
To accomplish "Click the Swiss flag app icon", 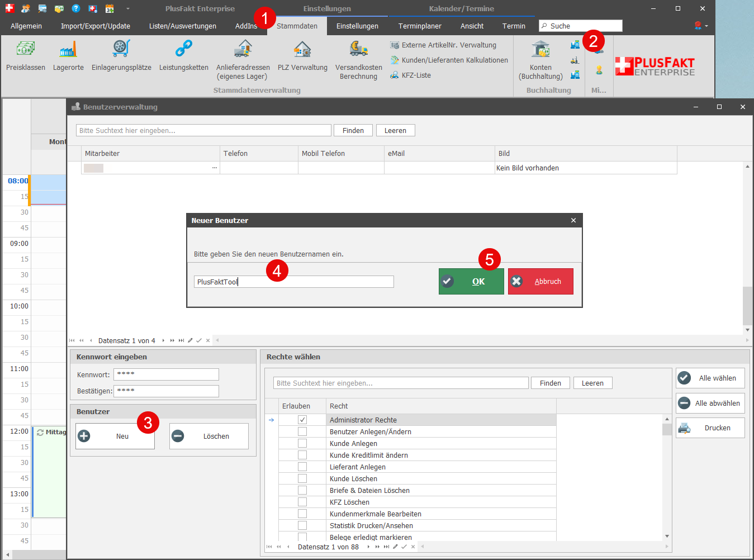I will 10,8.
